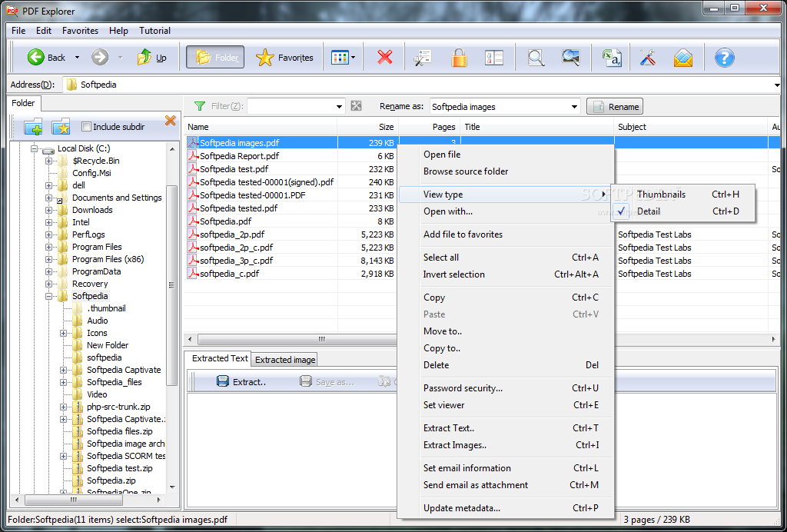Click the Size column header
This screenshot has height=532, width=787.
[368, 127]
